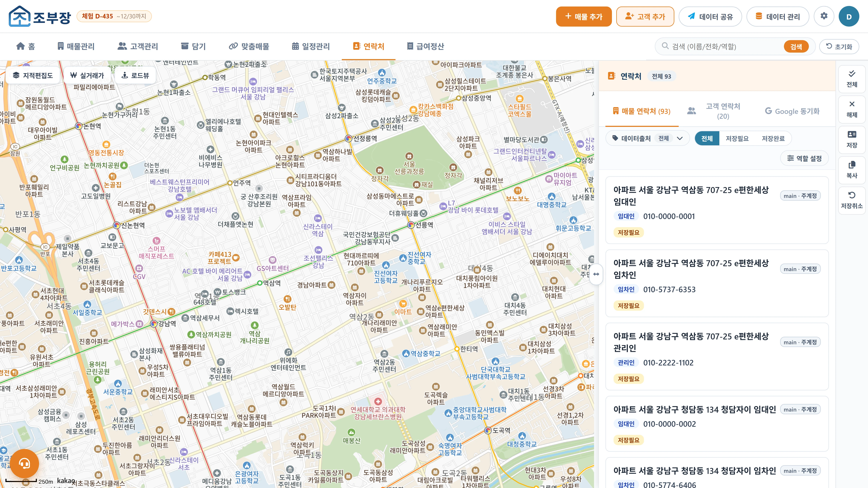
Task: Click the 강남역 subway station marker
Action: [154, 324]
